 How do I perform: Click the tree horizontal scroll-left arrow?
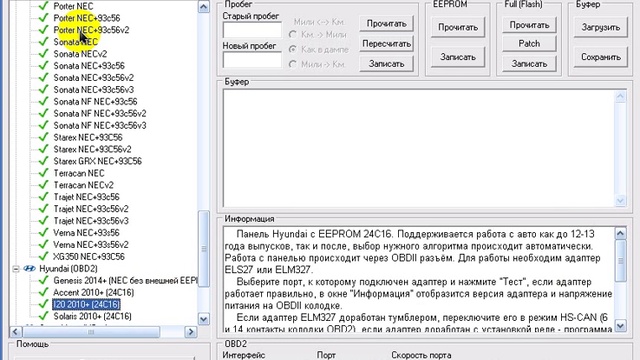click(x=16, y=332)
